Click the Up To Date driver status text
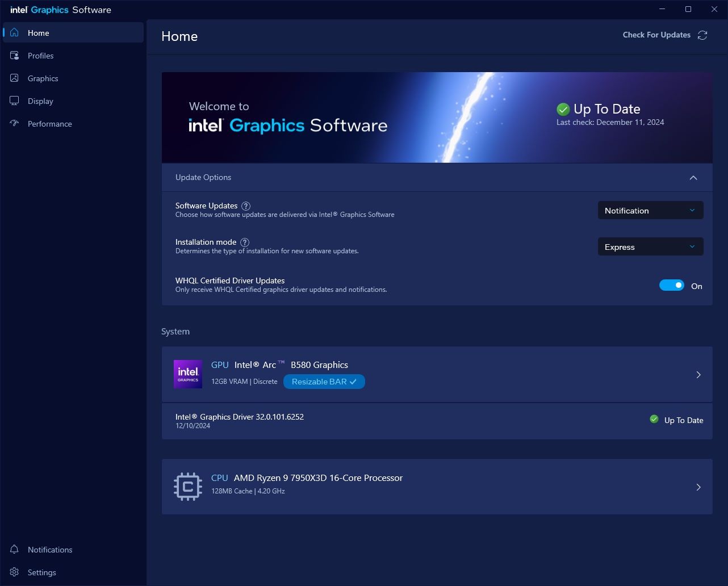This screenshot has width=728, height=586. coord(684,420)
